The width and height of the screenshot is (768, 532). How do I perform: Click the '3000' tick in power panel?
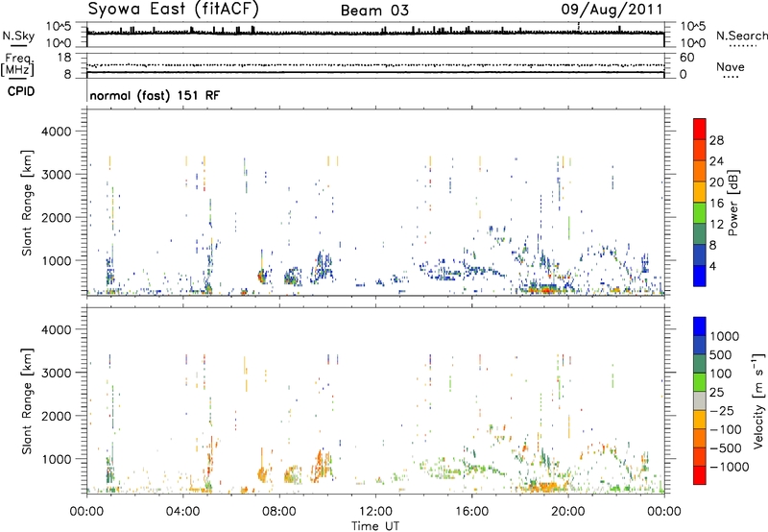(x=57, y=175)
